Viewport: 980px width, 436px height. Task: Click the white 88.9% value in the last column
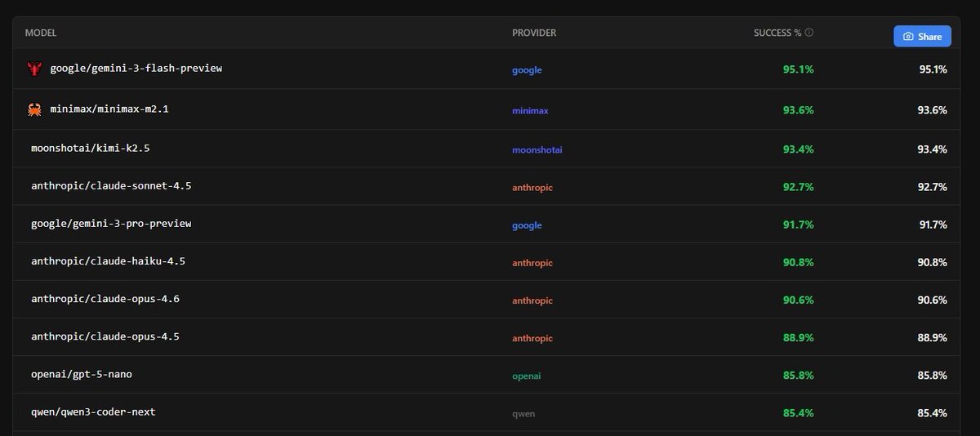coord(933,337)
